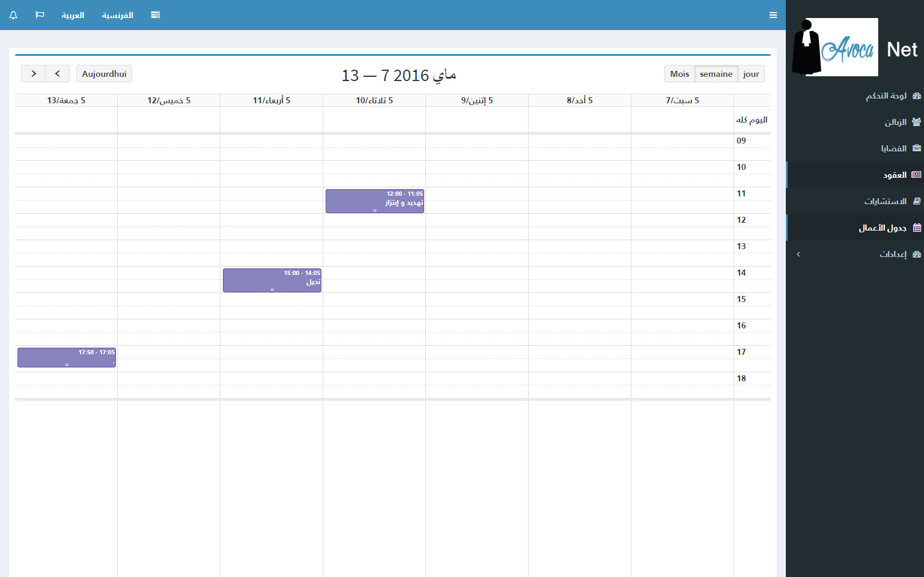Switch calendar to Mois view
This screenshot has height=577, width=924.
pyautogui.click(x=679, y=74)
